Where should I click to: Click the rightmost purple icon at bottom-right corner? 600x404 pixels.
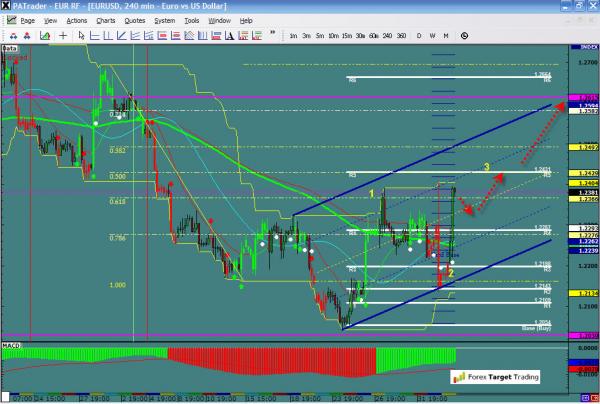point(594,398)
